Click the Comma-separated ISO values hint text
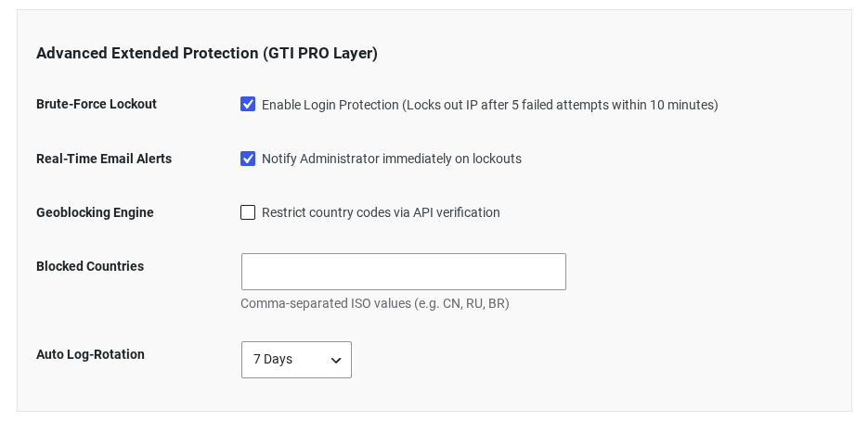 click(x=375, y=303)
